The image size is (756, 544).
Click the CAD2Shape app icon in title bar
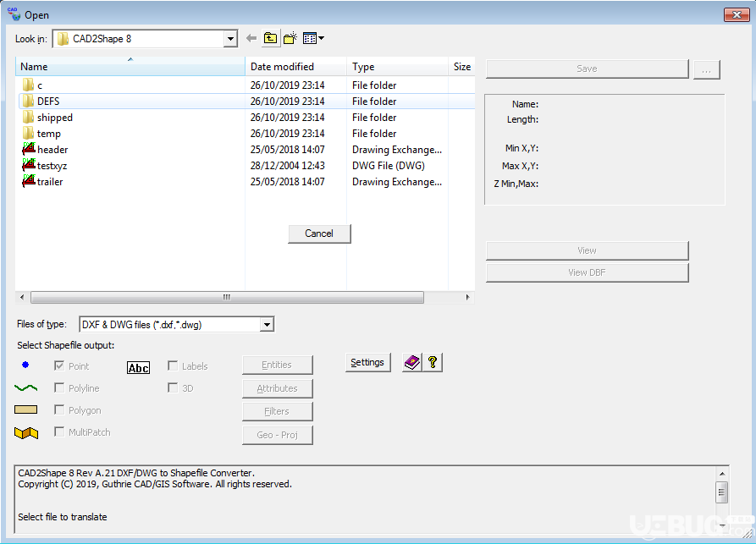tap(14, 14)
